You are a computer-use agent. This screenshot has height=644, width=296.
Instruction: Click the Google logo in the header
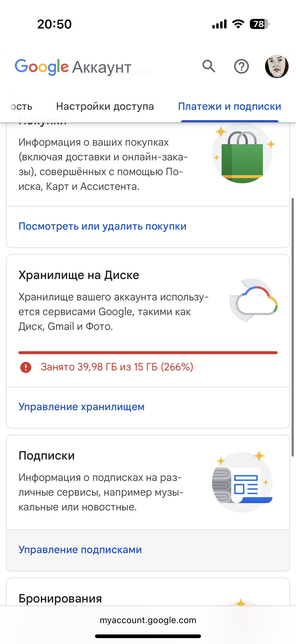(42, 67)
